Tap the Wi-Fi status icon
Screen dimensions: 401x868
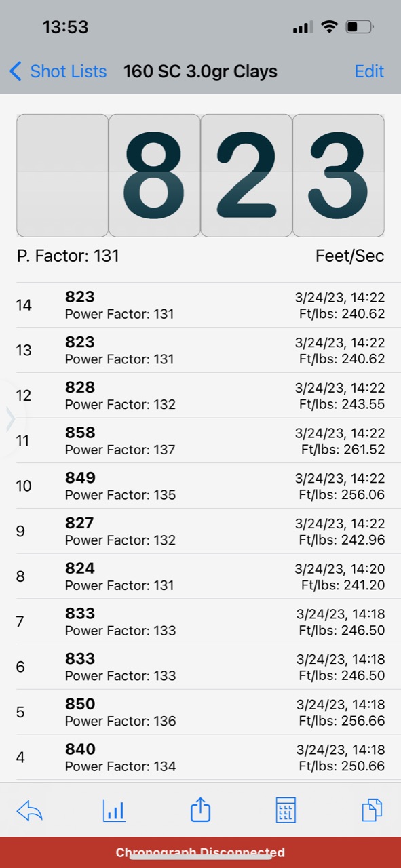329,27
